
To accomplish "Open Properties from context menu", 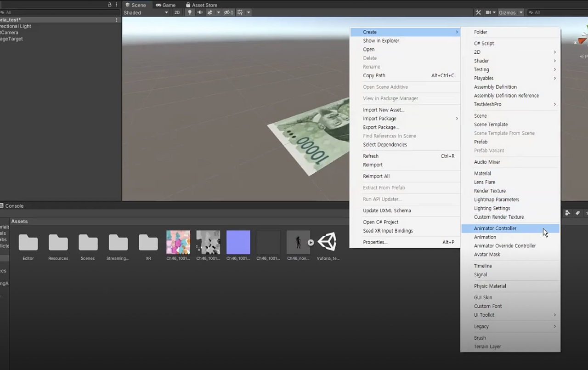I will pos(405,243).
